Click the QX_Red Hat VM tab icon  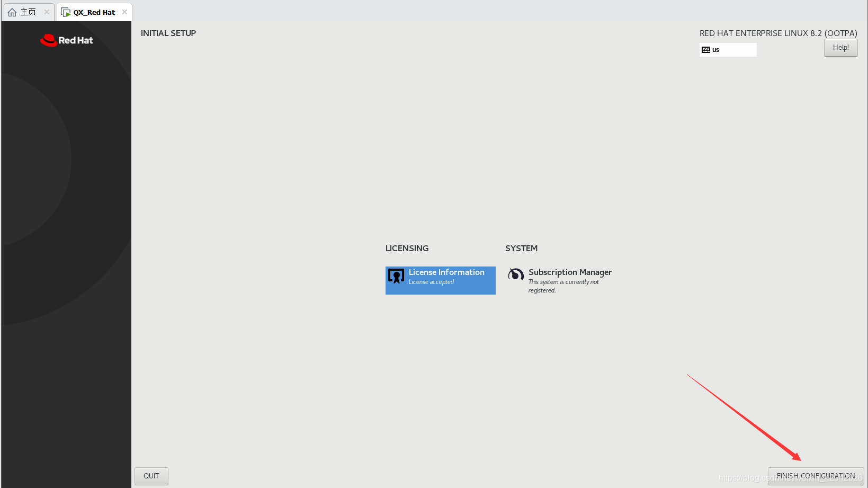[66, 12]
